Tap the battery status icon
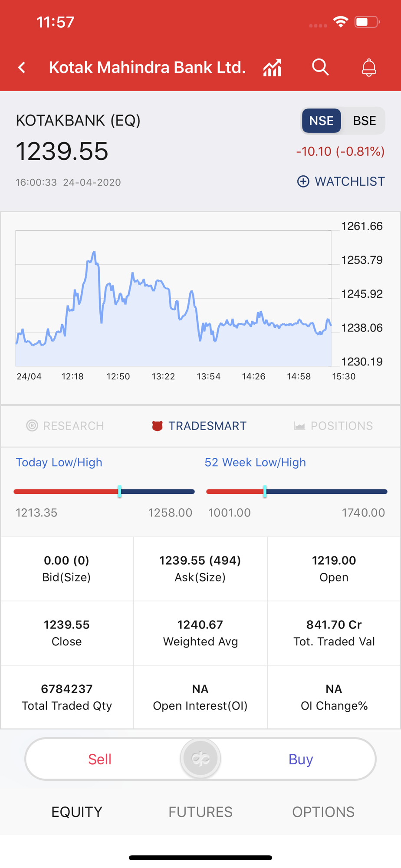The height and width of the screenshot is (868, 401). point(367,22)
